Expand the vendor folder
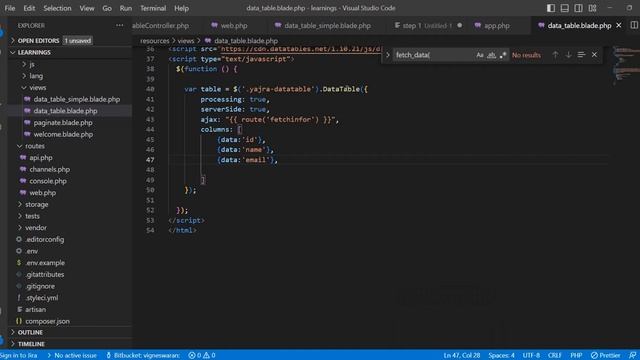The height and width of the screenshot is (360, 640). click(36, 228)
